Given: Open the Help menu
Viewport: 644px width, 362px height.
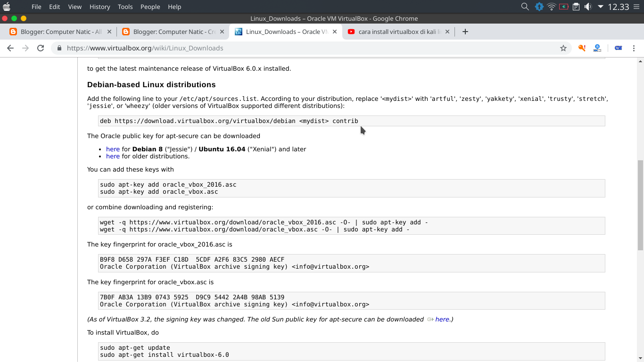Looking at the screenshot, I should click(174, 7).
